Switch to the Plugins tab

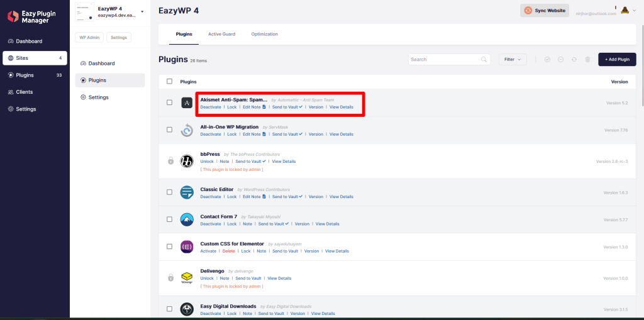point(184,34)
